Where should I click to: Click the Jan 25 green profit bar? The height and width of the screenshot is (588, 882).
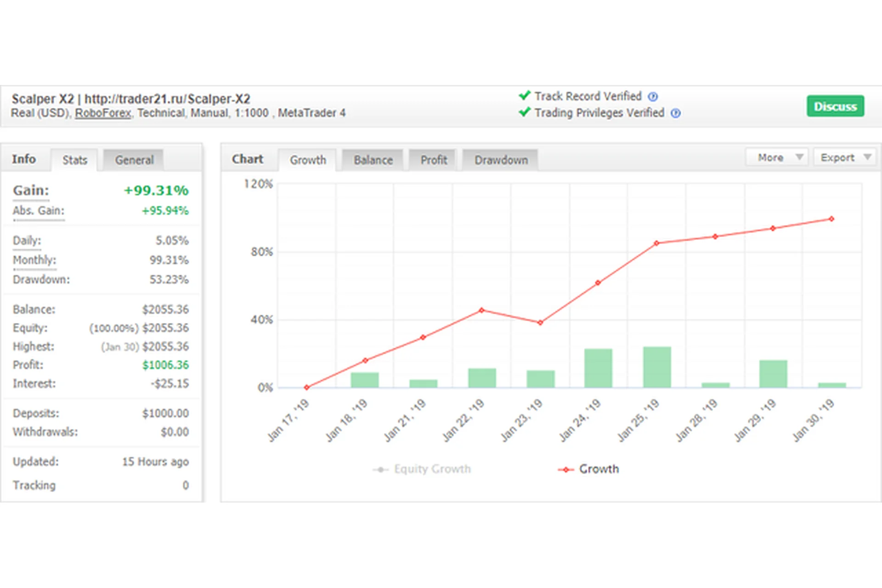[x=657, y=367]
